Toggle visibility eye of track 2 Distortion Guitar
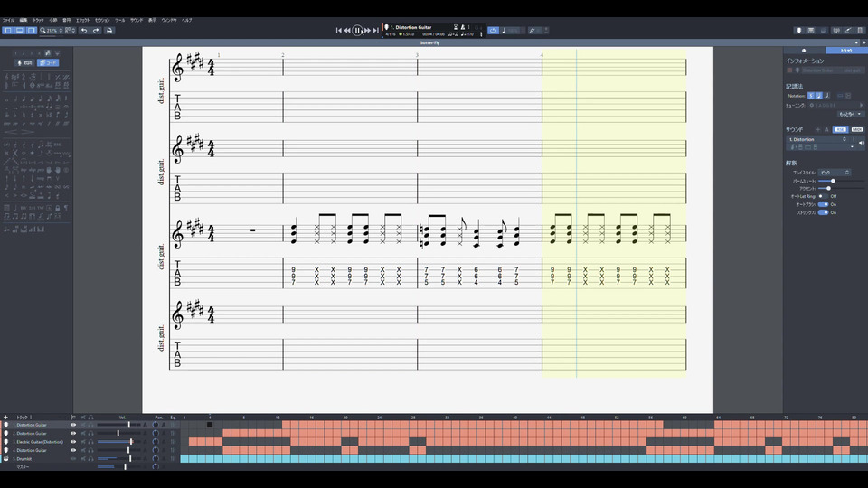Viewport: 868px width, 488px height. click(x=73, y=433)
